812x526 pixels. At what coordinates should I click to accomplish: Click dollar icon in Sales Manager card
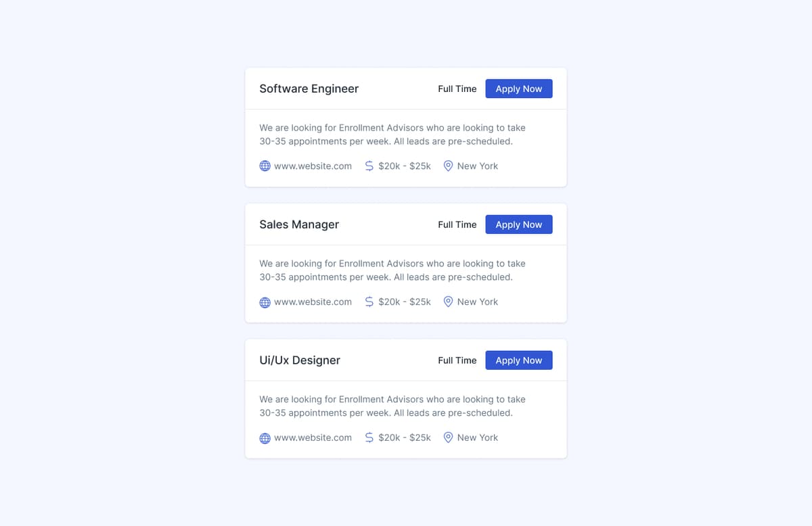point(369,302)
